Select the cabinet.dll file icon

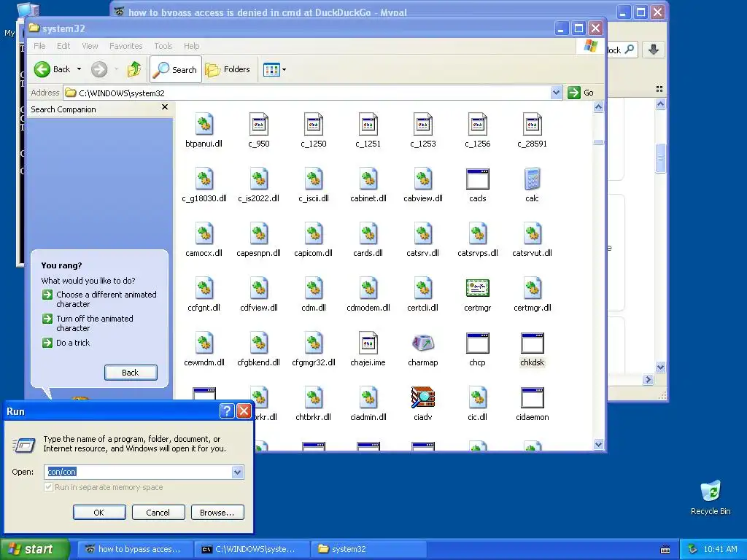point(368,179)
